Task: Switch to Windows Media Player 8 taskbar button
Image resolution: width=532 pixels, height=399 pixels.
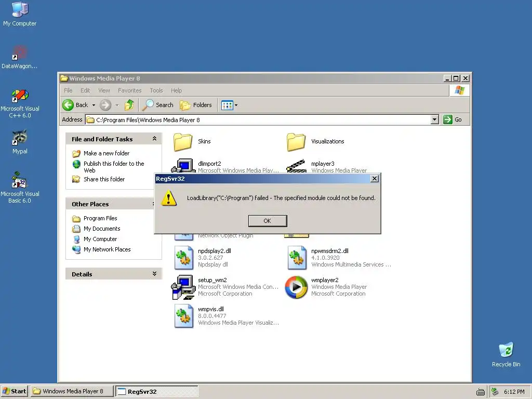Action: [72, 391]
